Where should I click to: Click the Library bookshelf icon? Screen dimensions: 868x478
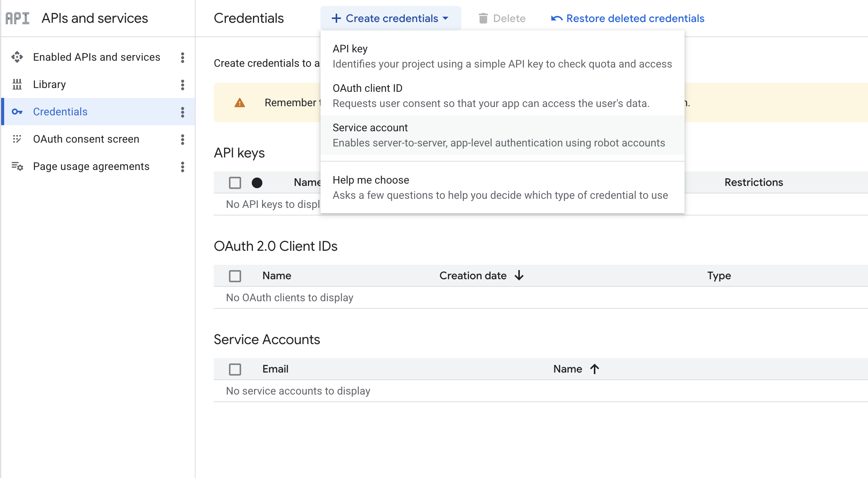coord(17,84)
